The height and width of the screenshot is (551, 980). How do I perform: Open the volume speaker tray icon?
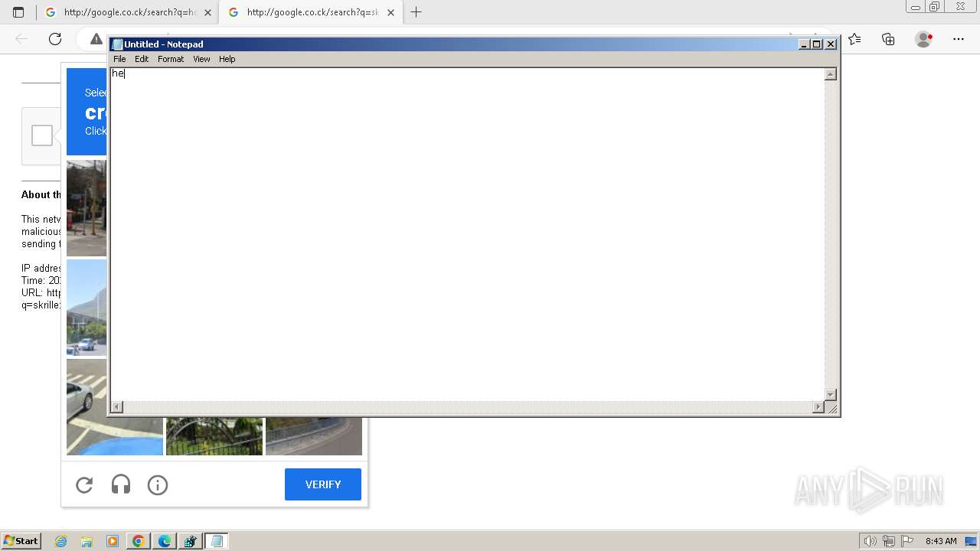click(871, 541)
